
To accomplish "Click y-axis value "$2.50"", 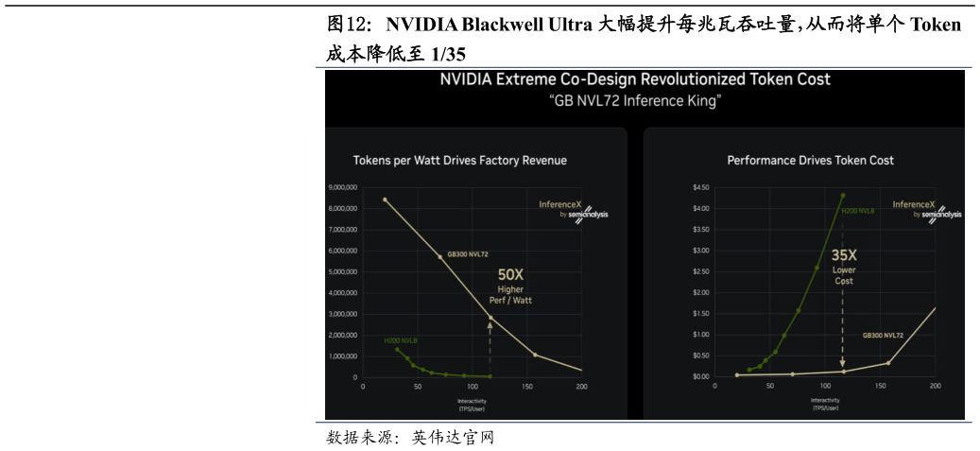I will pos(700,271).
